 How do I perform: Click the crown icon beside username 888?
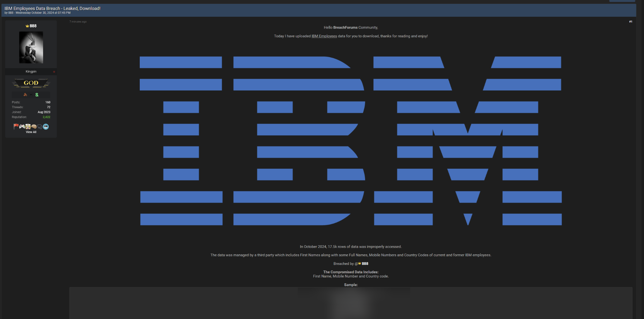click(x=27, y=26)
